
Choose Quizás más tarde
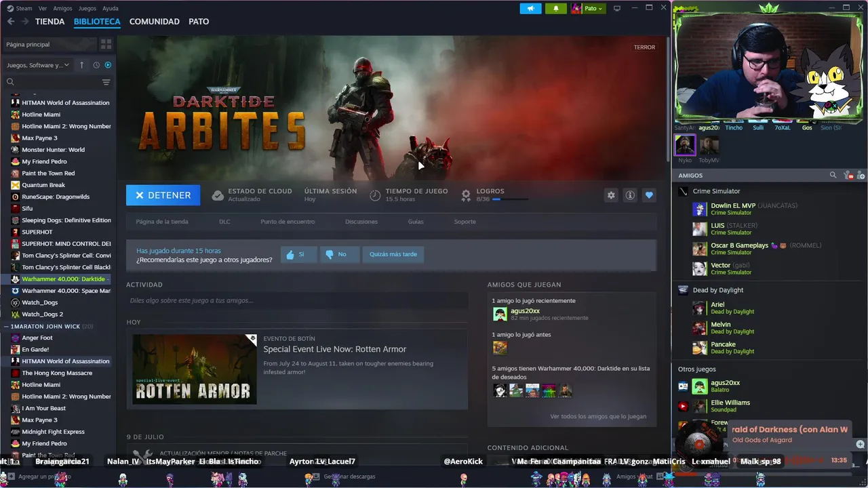[x=393, y=254]
